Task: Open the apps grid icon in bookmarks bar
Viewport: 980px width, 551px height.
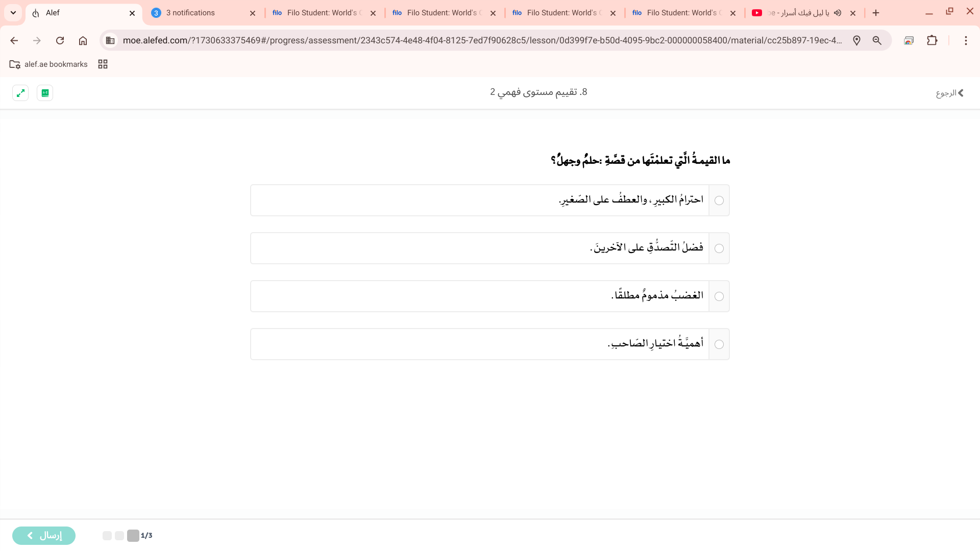Action: [103, 64]
